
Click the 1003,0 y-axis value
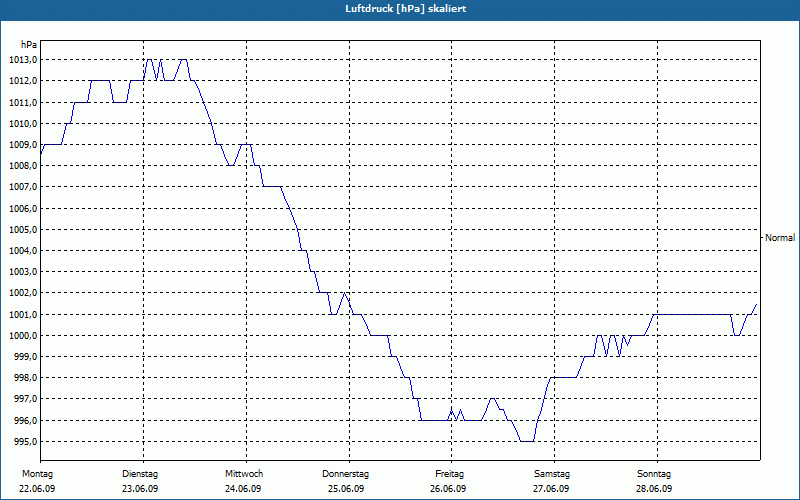[23, 271]
